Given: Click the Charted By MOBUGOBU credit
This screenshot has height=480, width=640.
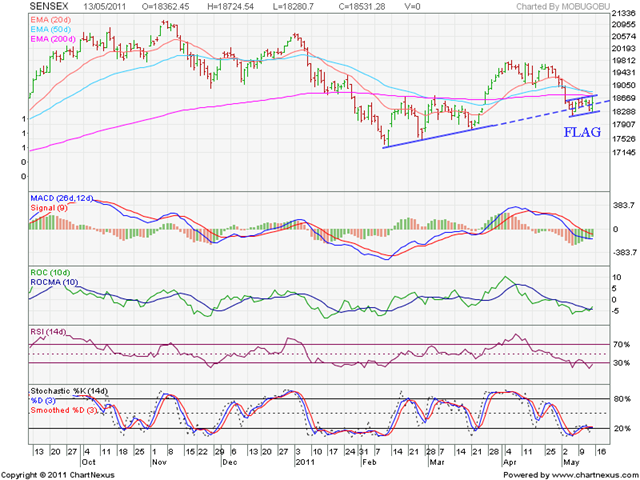Looking at the screenshot, I should [x=563, y=7].
